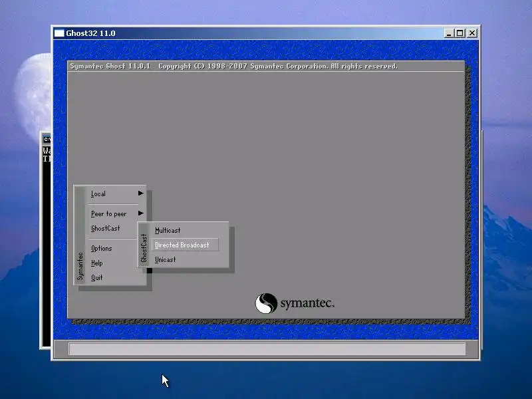Click the Ghost32 11.0 title bar text

coord(90,33)
